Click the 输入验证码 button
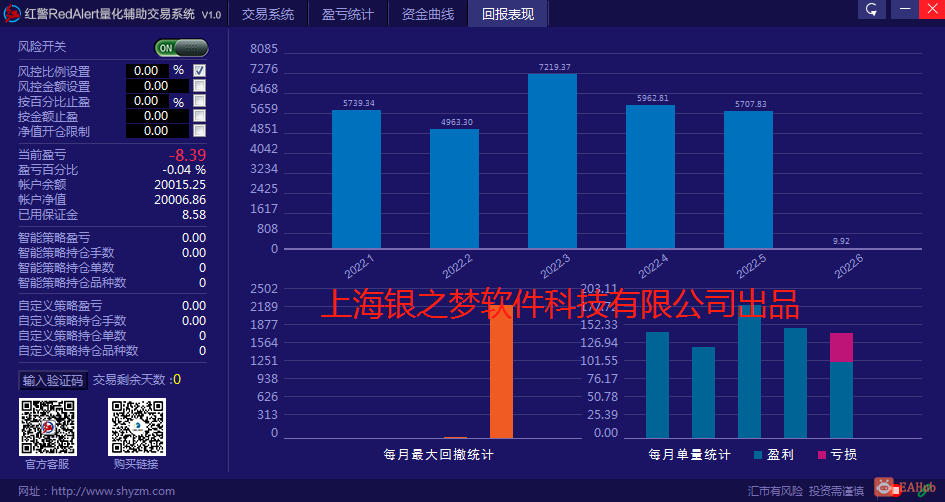This screenshot has width=945, height=502. click(52, 380)
